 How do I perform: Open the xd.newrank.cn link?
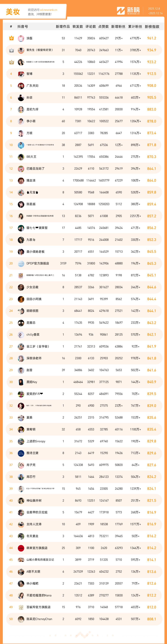click(48, 10)
